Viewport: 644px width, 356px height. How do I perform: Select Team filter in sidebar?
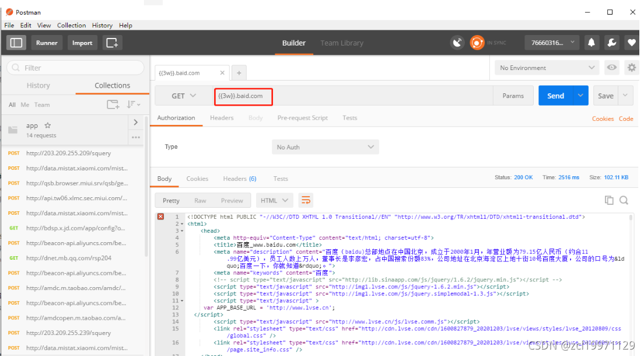42,105
